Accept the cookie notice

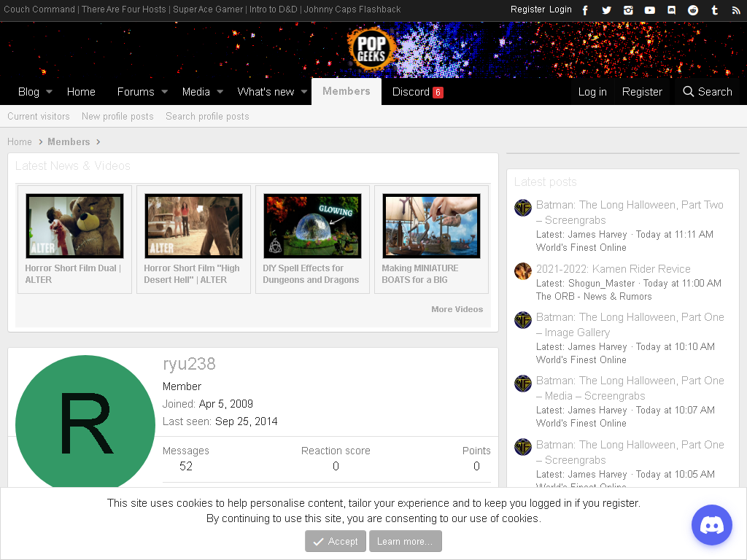(x=336, y=542)
